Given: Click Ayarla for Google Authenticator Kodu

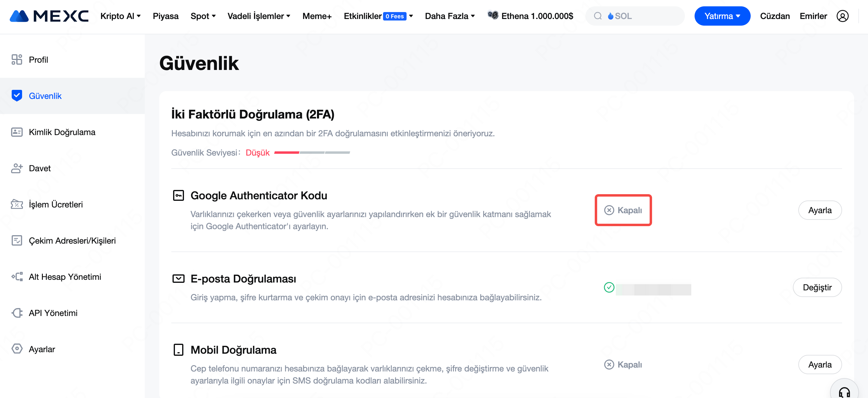Looking at the screenshot, I should [x=819, y=210].
